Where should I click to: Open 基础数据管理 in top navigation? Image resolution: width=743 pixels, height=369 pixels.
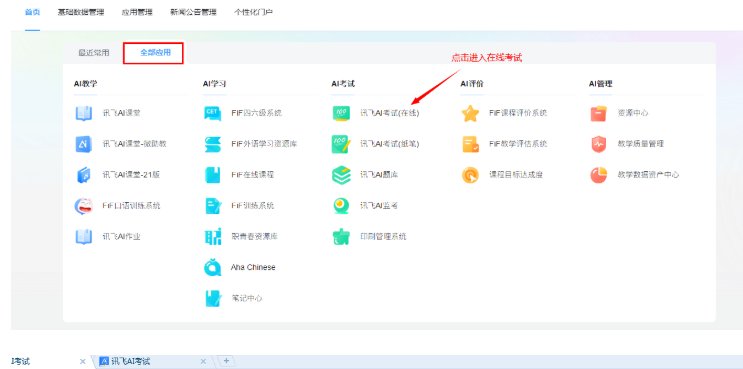pos(81,12)
